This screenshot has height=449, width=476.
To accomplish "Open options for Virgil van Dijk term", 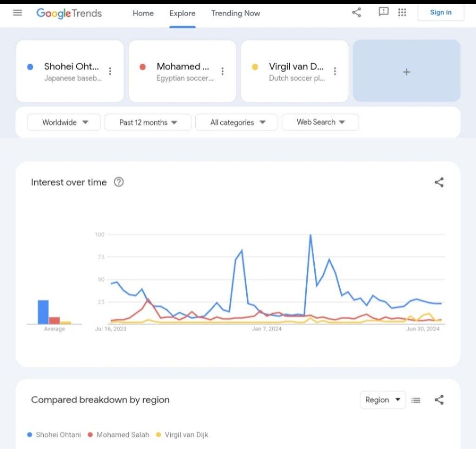I will [335, 71].
